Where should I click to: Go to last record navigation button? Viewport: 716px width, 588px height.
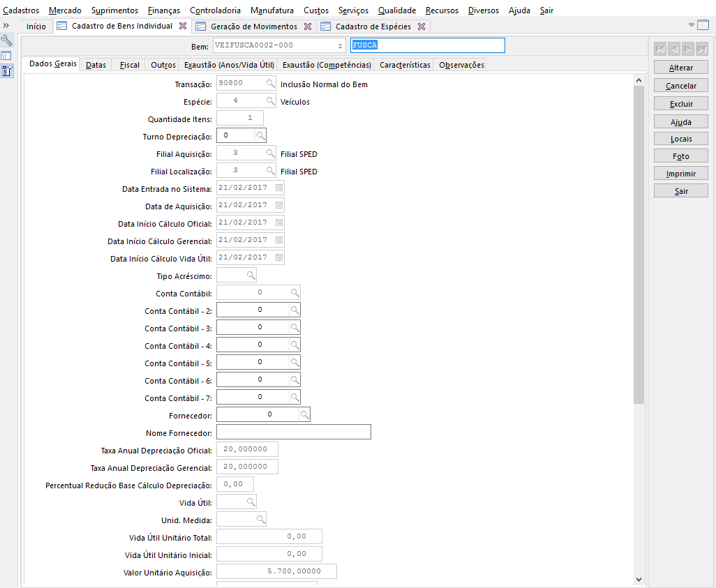pyautogui.click(x=702, y=49)
